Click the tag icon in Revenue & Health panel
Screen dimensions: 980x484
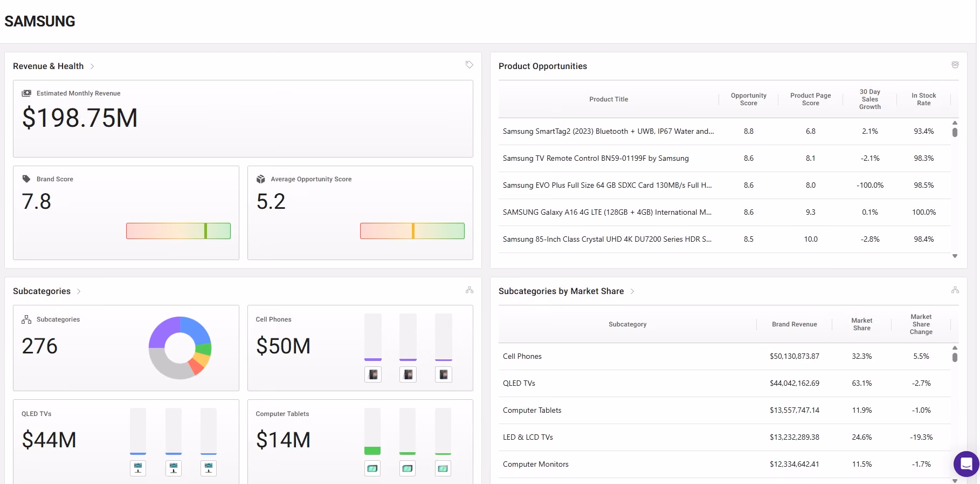(470, 65)
